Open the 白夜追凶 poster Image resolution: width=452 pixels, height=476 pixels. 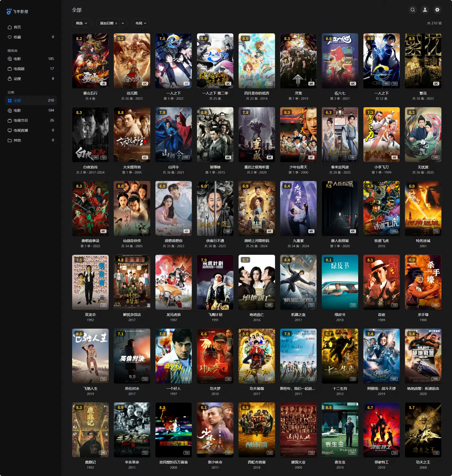(x=90, y=135)
